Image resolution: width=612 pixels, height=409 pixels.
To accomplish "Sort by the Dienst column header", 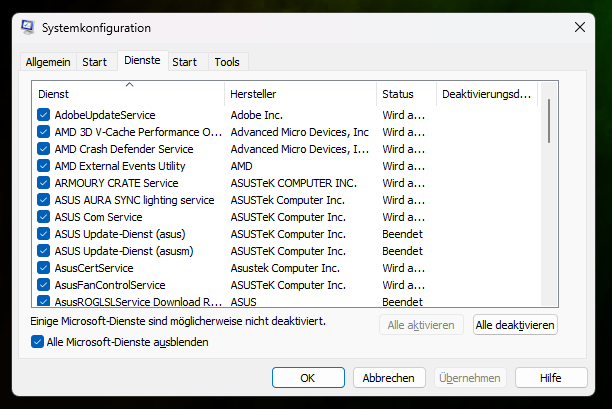I will click(x=128, y=94).
